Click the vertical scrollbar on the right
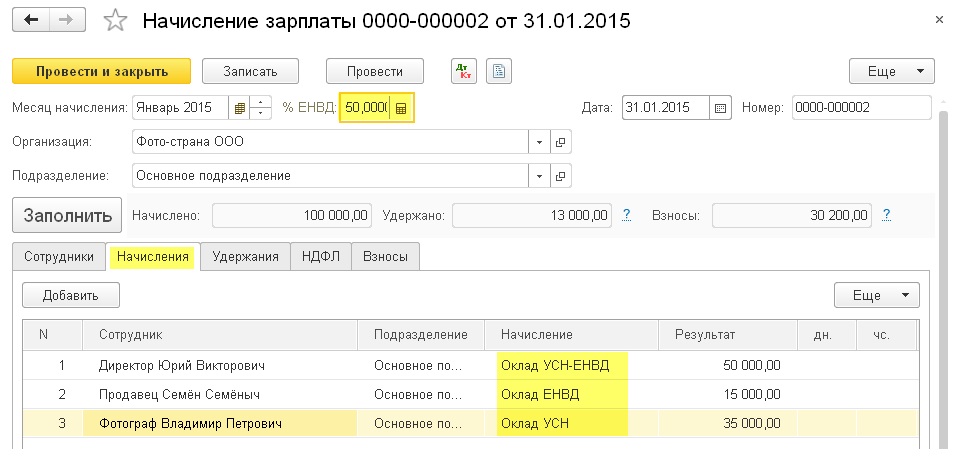This screenshot has height=463, width=969. point(944,278)
